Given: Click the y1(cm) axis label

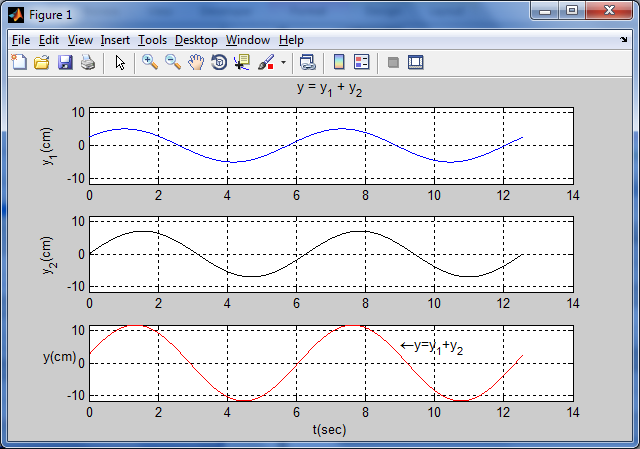Looking at the screenshot, I should pyautogui.click(x=48, y=146).
